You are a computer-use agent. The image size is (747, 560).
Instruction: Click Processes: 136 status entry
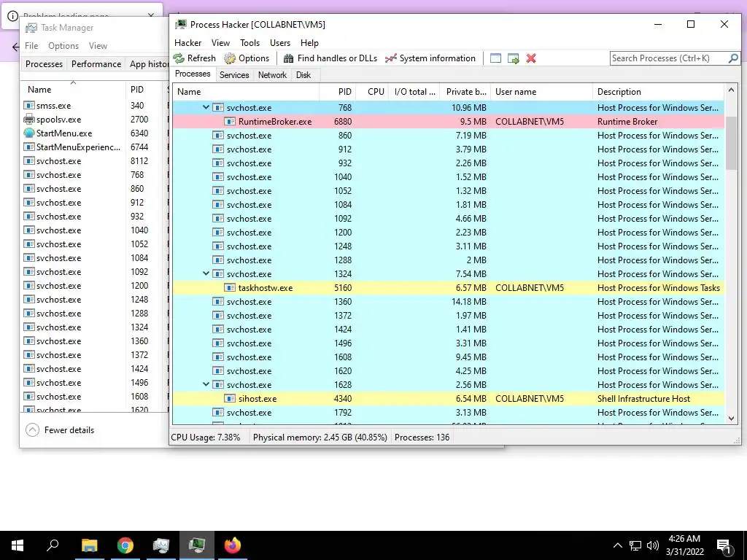(x=422, y=437)
